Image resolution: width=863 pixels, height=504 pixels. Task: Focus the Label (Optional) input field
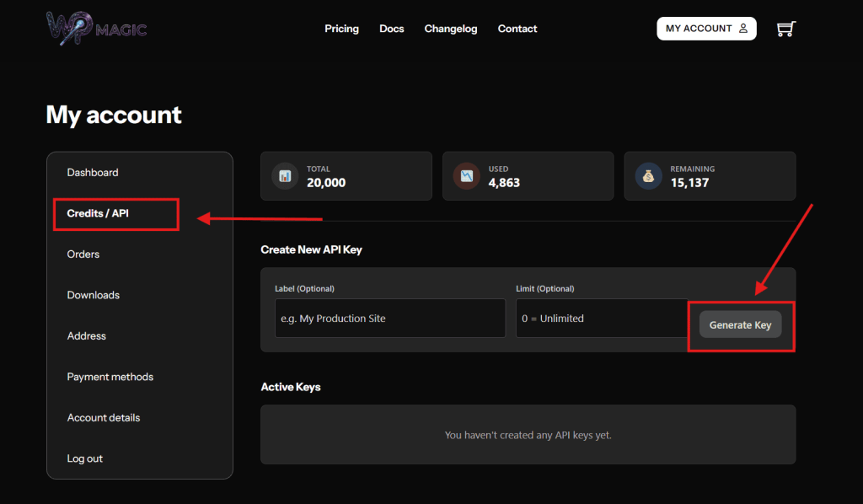point(389,319)
